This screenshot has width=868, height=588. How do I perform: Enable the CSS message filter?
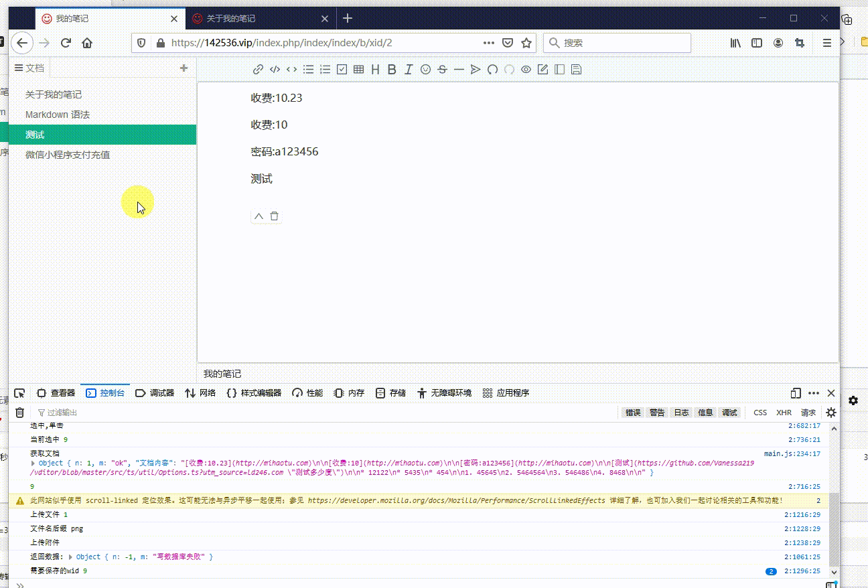(760, 412)
